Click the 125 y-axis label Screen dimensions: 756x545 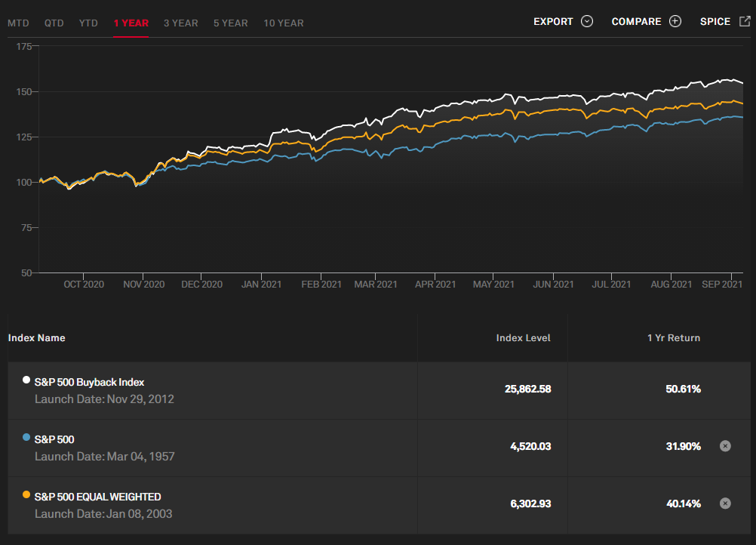24,137
